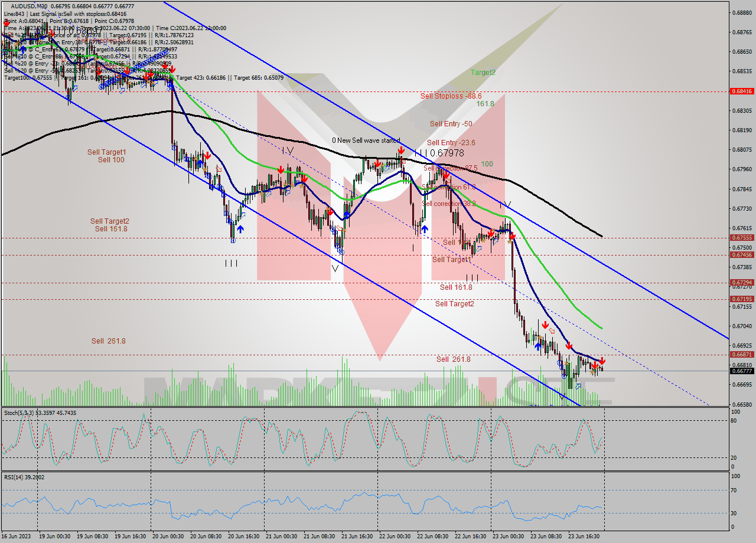Select the '20 Jun 00:30' time label

(168, 537)
